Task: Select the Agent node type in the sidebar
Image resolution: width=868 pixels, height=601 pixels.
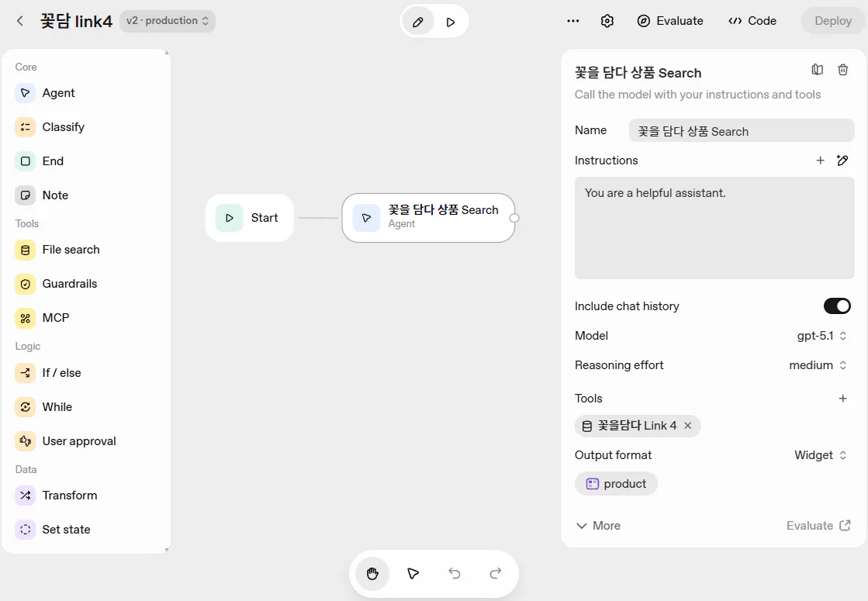Action: pyautogui.click(x=57, y=92)
